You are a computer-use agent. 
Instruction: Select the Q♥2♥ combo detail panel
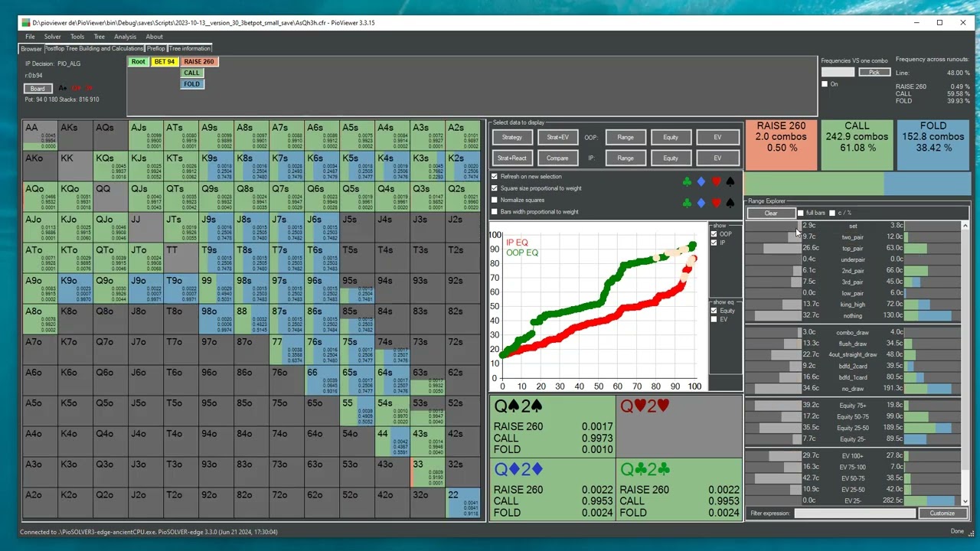pyautogui.click(x=679, y=426)
